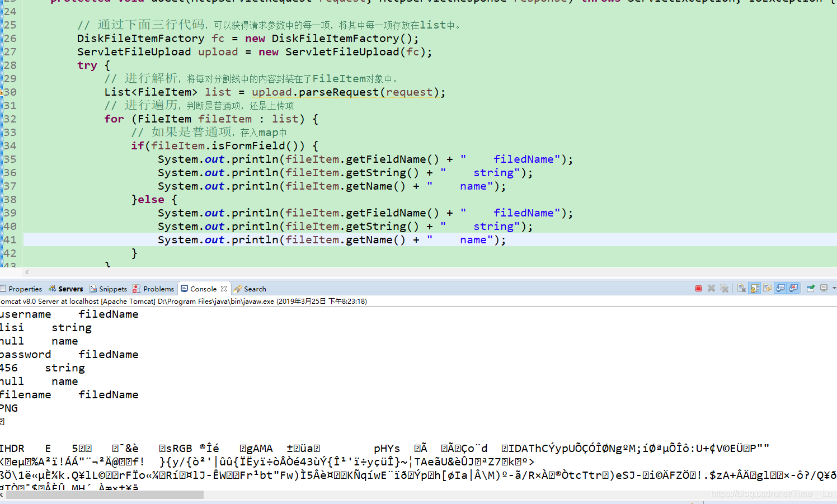This screenshot has height=504, width=837.
Task: Toggle Word Wrap in console toolbar
Action: click(x=768, y=288)
